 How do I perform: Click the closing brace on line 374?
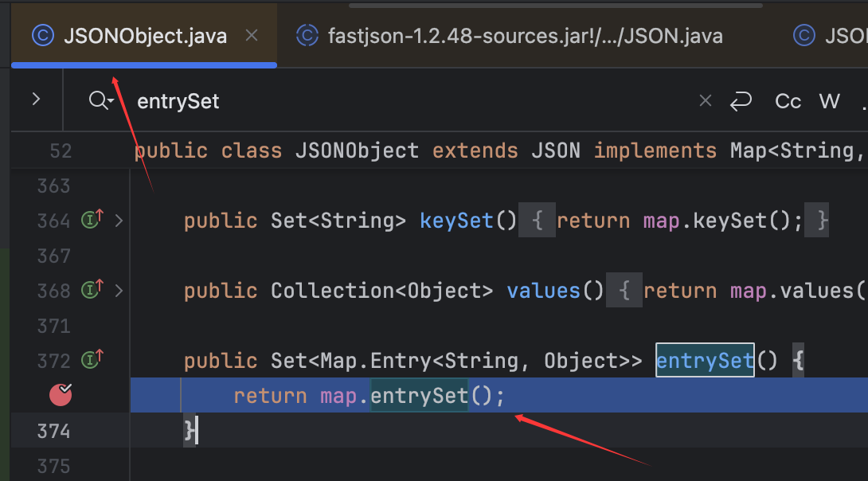(x=190, y=431)
